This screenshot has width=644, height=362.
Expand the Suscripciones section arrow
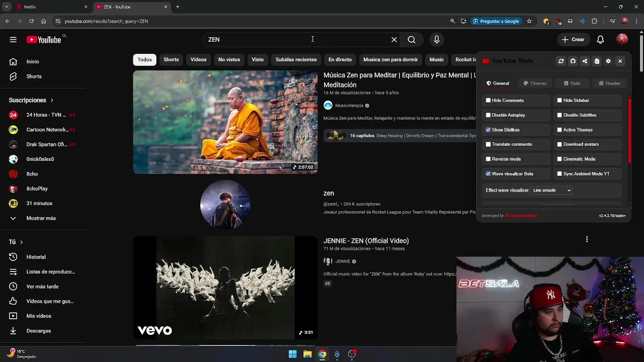[52, 100]
